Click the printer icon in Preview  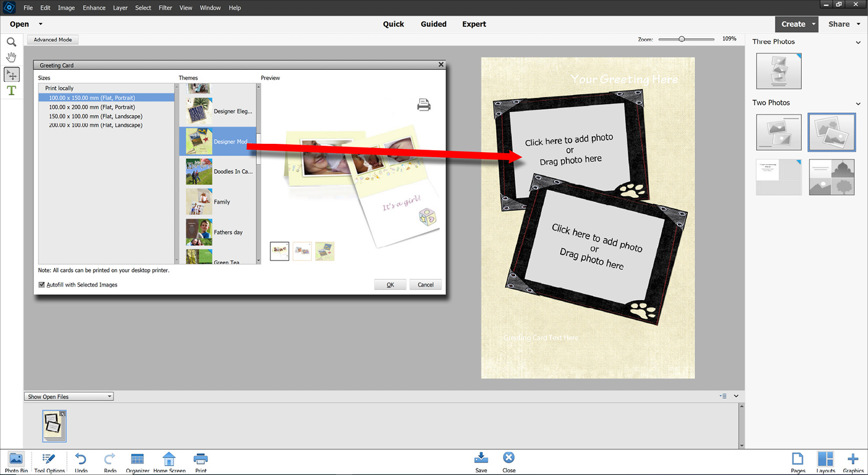coord(424,105)
